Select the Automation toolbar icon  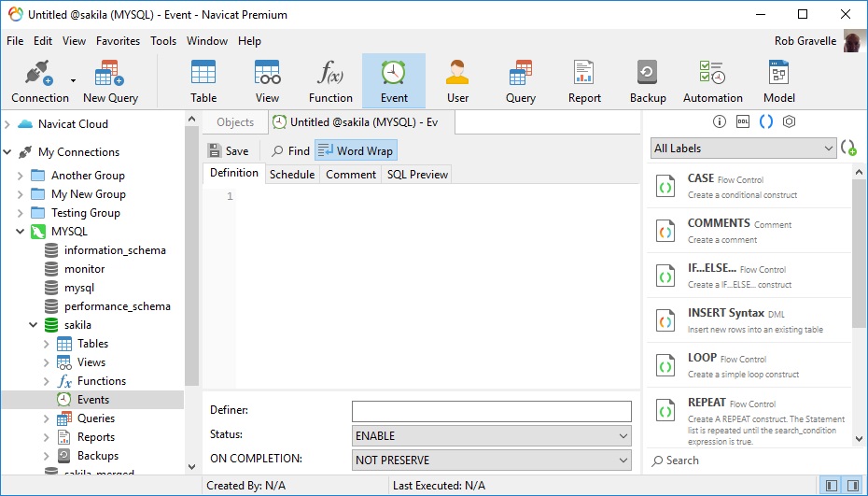pyautogui.click(x=712, y=81)
